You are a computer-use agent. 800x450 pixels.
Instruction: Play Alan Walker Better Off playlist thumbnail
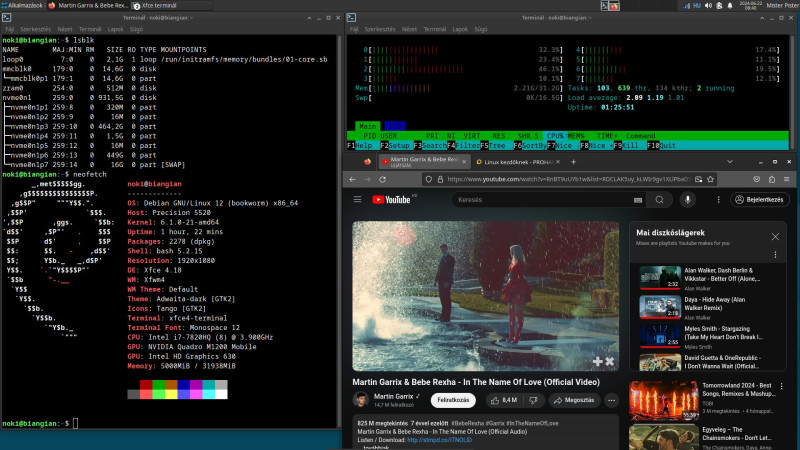(x=660, y=278)
